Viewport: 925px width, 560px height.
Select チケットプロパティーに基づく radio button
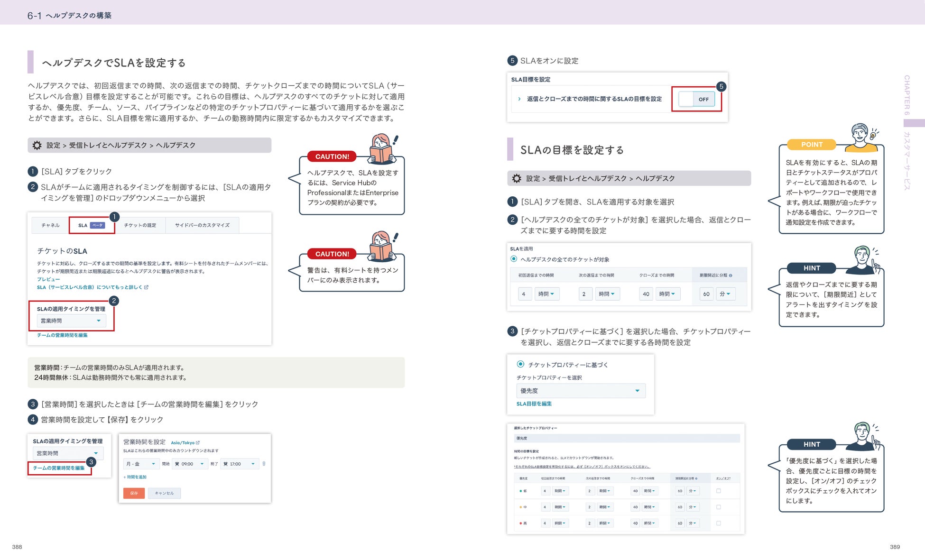click(520, 364)
